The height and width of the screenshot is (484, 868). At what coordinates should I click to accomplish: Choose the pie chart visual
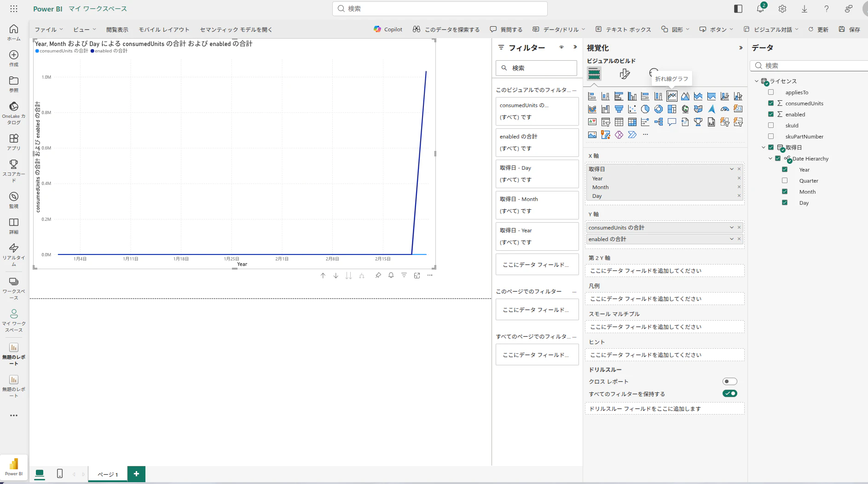(645, 109)
